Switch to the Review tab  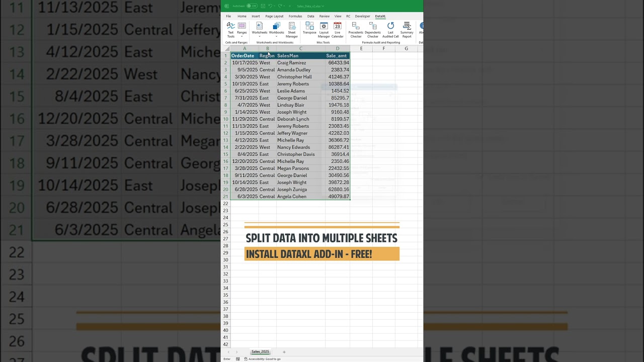pos(325,16)
